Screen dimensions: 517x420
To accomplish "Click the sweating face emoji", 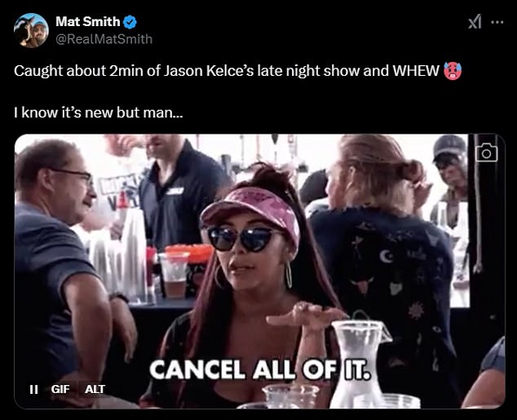I will tap(453, 71).
